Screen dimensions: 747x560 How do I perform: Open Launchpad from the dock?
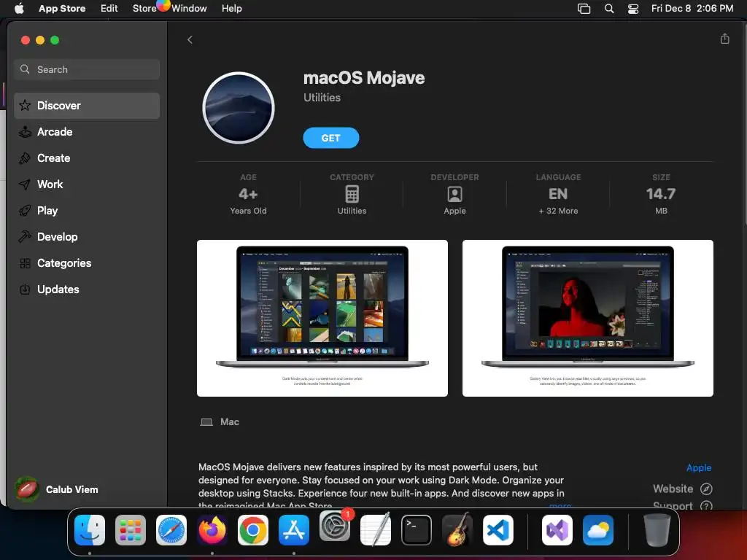(x=131, y=530)
